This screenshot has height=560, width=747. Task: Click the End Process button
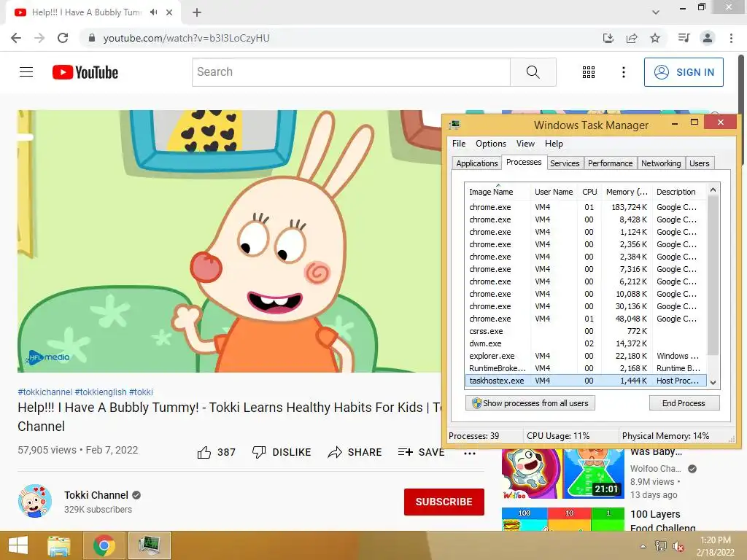pyautogui.click(x=684, y=402)
